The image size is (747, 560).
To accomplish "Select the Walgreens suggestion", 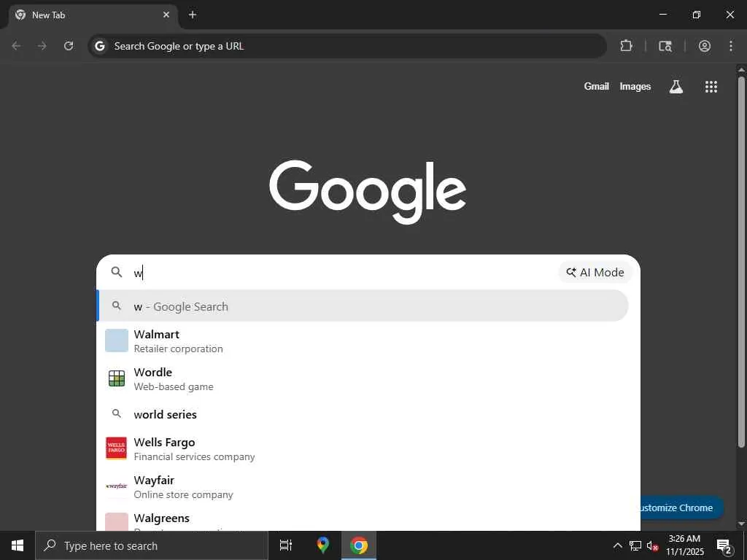I will (x=363, y=520).
